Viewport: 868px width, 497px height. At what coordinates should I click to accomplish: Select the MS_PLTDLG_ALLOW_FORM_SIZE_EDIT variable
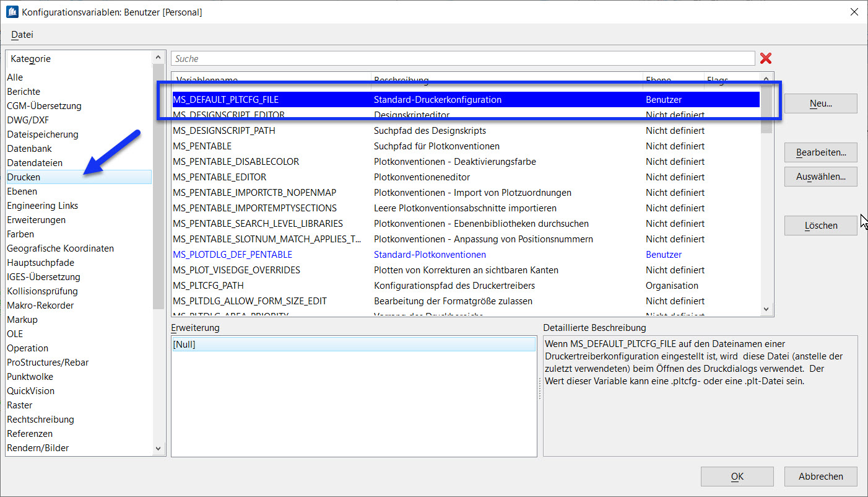click(x=466, y=301)
